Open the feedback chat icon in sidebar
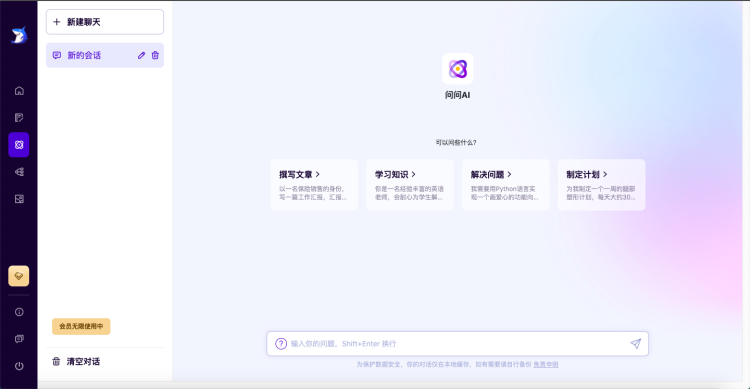Screen dimensions: 750x389 tap(19, 339)
